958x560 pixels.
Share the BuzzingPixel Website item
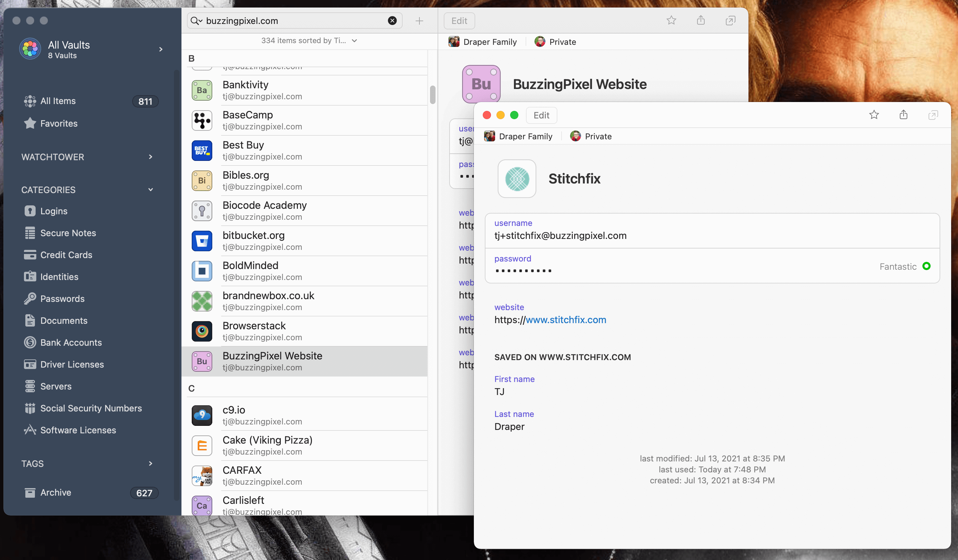click(701, 20)
